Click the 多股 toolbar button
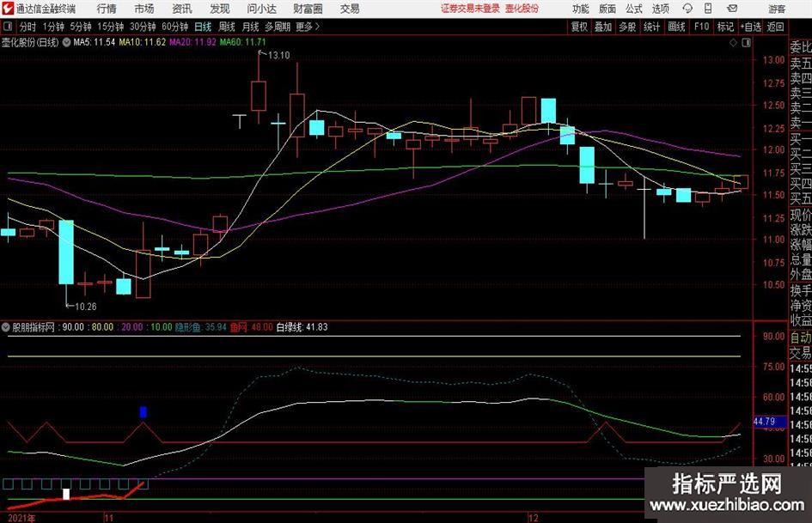The height and width of the screenshot is (523, 812). (627, 27)
